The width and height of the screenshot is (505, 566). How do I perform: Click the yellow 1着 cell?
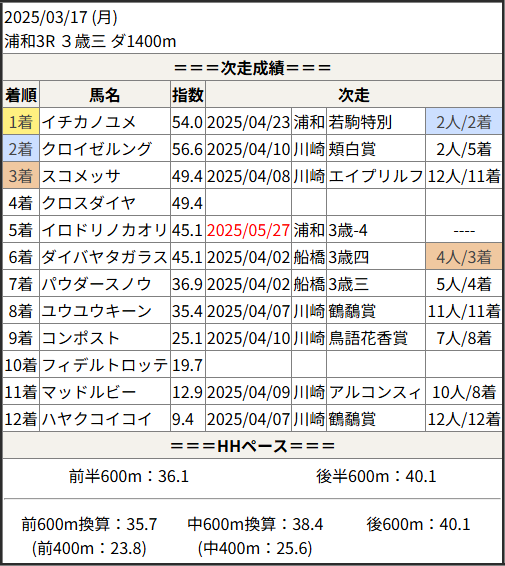[21, 122]
